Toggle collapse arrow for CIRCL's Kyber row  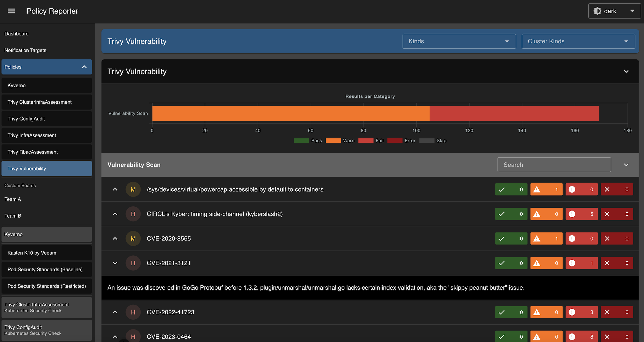[x=115, y=214]
